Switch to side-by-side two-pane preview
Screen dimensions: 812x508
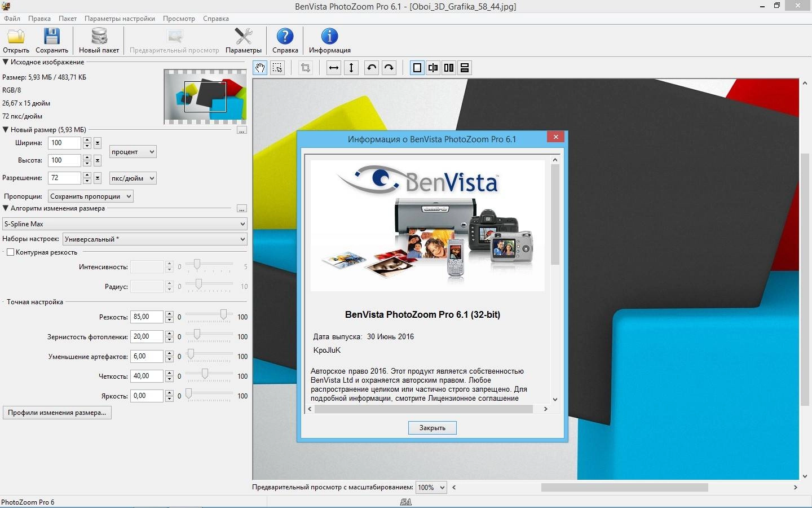point(449,68)
